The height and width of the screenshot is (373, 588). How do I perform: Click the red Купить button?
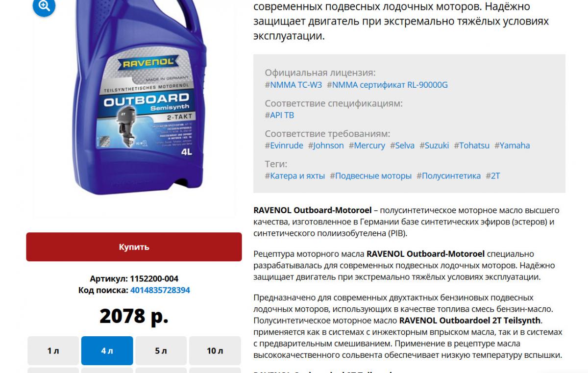click(x=134, y=247)
